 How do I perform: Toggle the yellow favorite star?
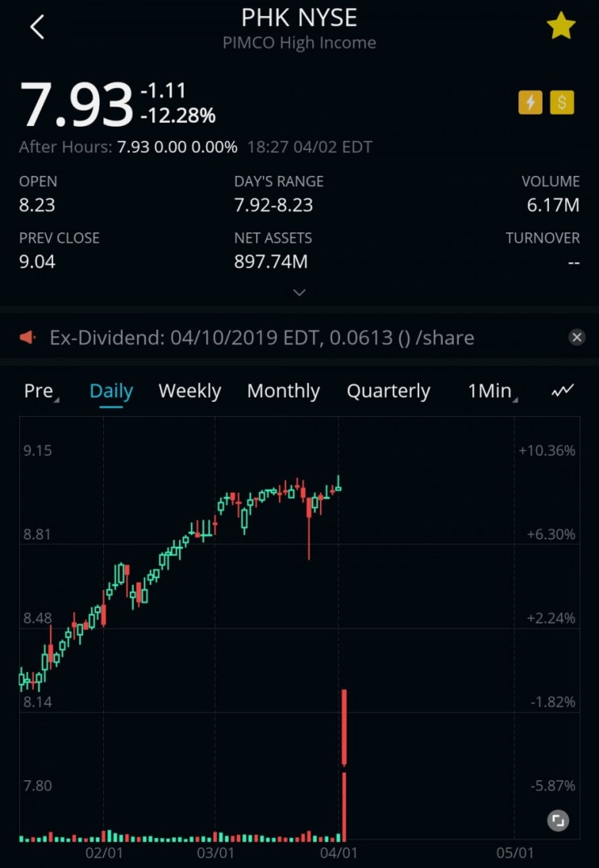(561, 27)
